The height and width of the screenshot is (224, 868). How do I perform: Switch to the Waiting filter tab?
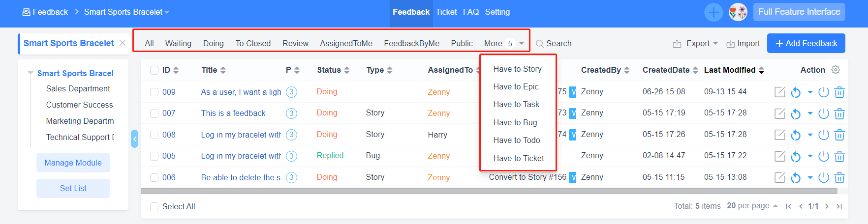point(178,43)
